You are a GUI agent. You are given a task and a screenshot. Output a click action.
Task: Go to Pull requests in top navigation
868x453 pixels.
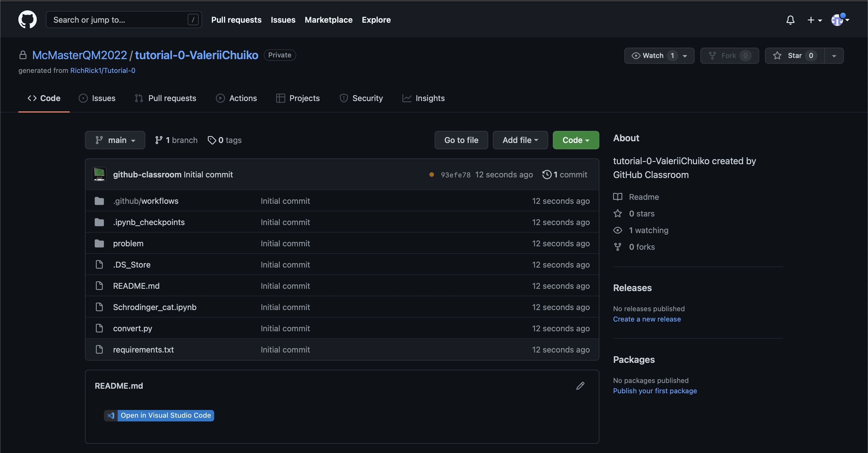coord(236,20)
